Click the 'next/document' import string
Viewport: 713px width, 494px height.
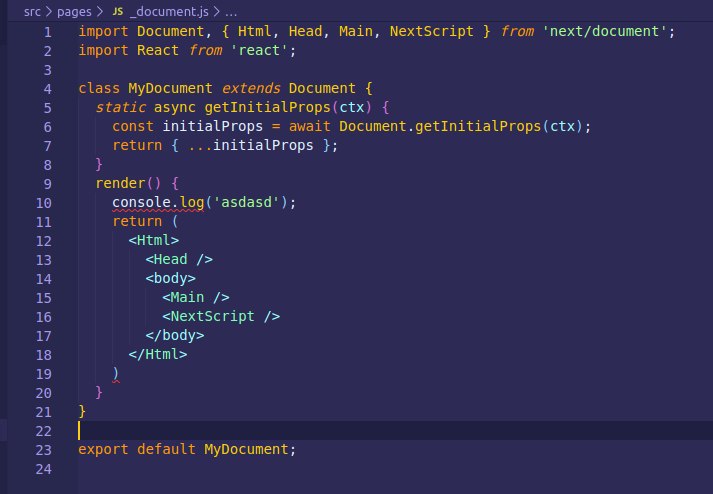point(604,31)
